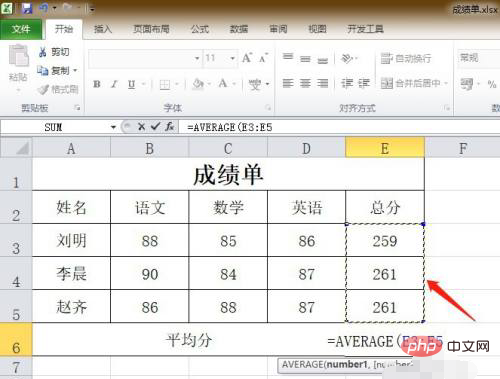Click the Copy (复制) button
500x379 pixels.
pos(57,71)
